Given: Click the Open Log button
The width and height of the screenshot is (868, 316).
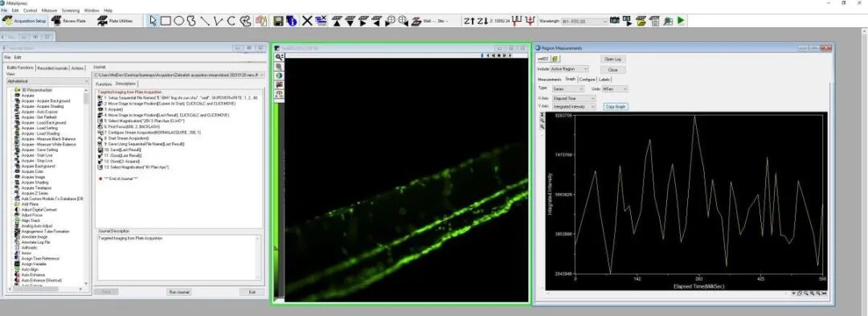Looking at the screenshot, I should click(x=612, y=59).
